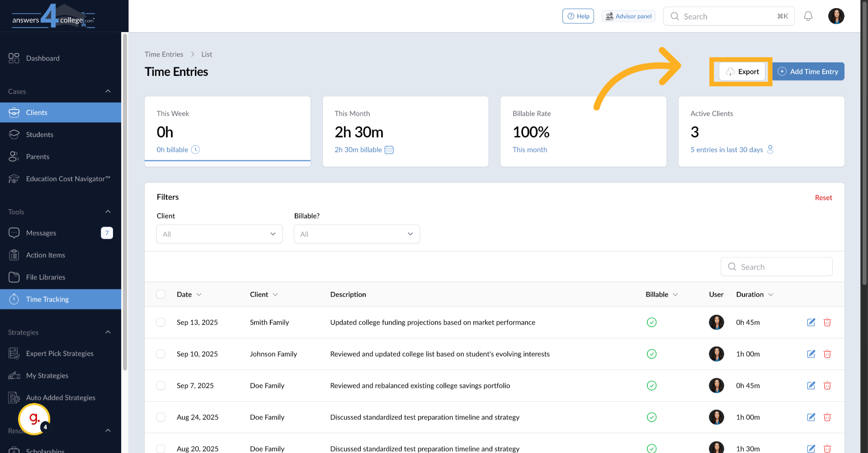Open the Client filter dropdown
The height and width of the screenshot is (453, 868).
[x=219, y=234]
